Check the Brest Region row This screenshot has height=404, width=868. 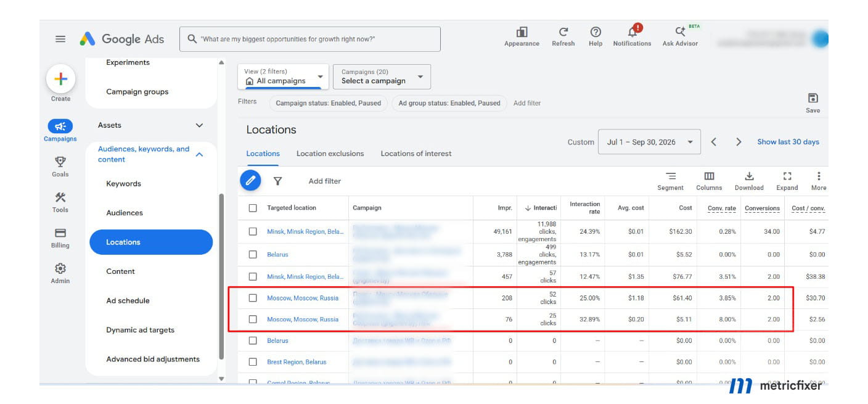click(x=253, y=362)
